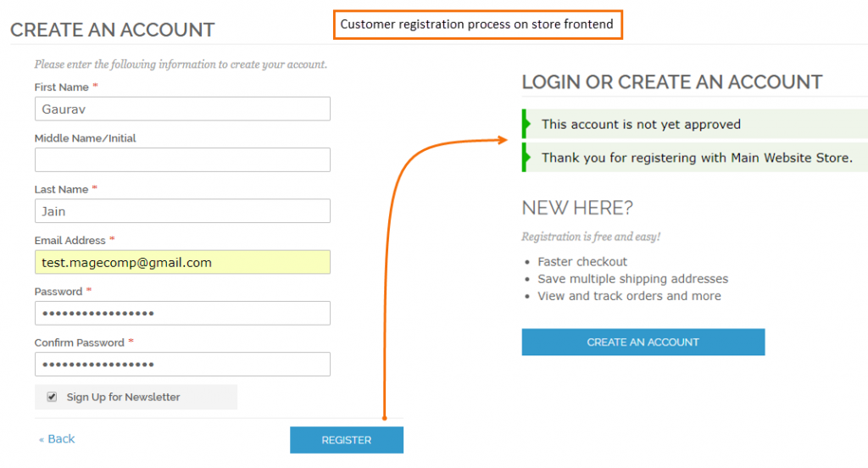
Task: Click the 'Login or Create an Account' heading
Action: pos(671,82)
